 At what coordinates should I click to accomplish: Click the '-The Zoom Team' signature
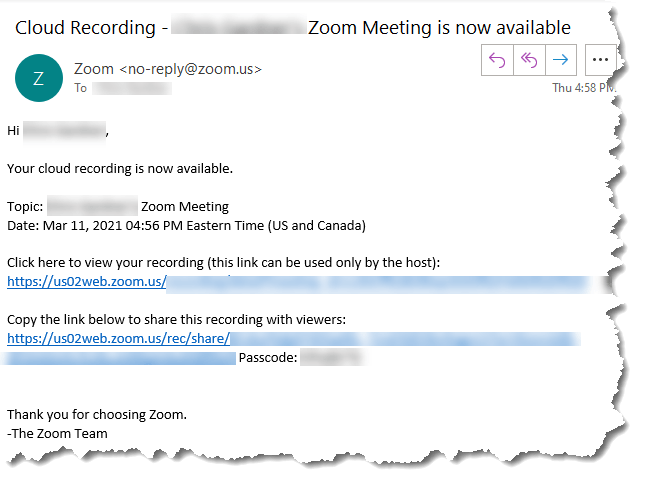(57, 433)
